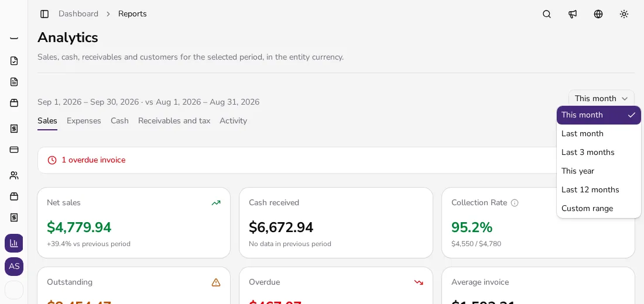644x304 pixels.
Task: Click the Overdue card label
Action: pos(265,282)
